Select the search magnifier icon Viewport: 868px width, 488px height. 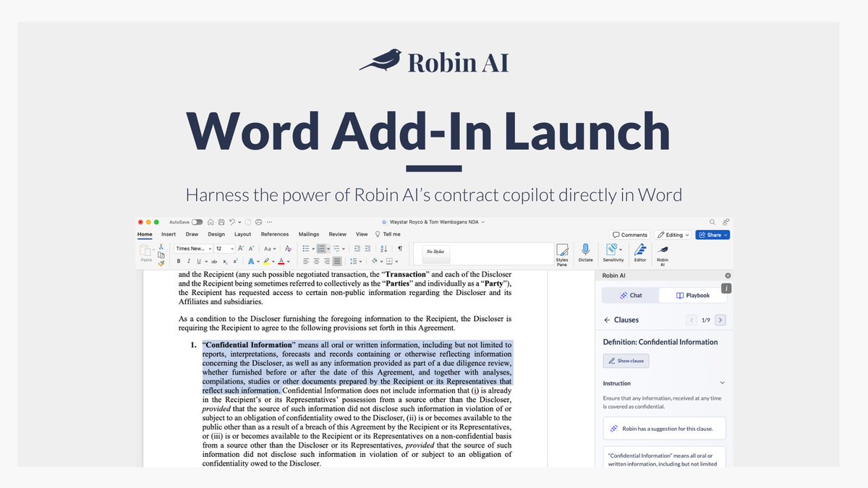pyautogui.click(x=711, y=221)
